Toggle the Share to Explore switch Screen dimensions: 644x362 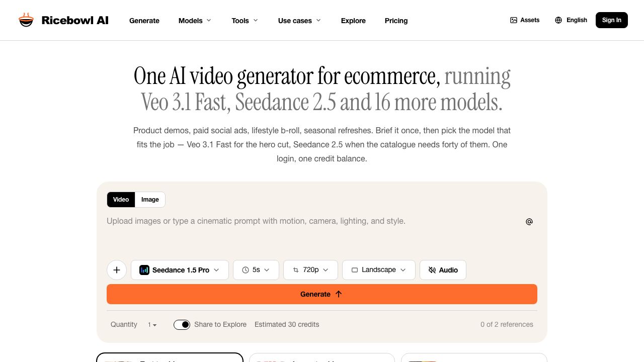tap(182, 325)
